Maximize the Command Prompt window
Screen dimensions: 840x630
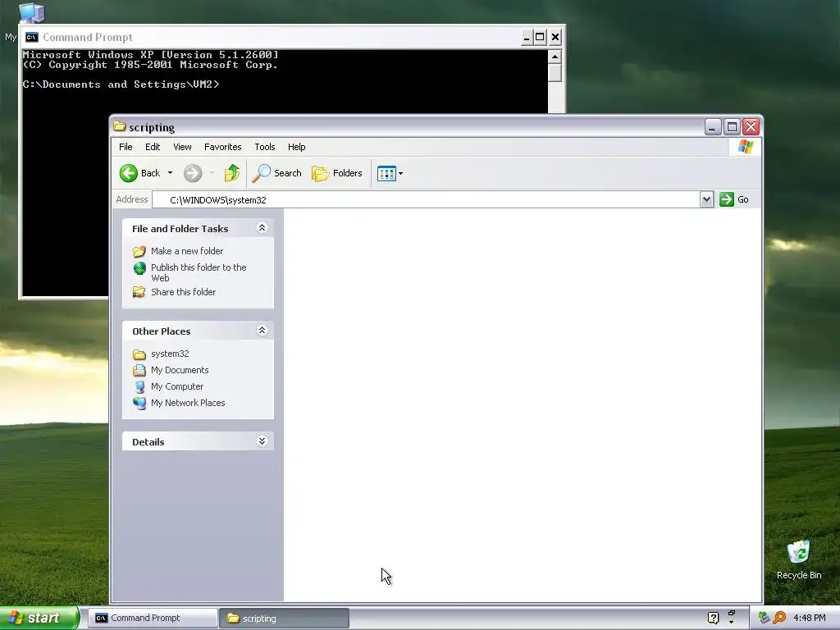coord(540,37)
